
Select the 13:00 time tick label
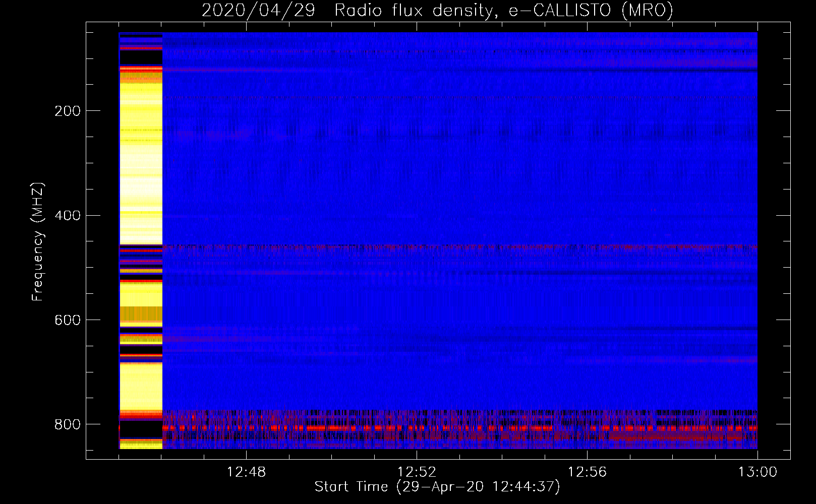pos(757,472)
